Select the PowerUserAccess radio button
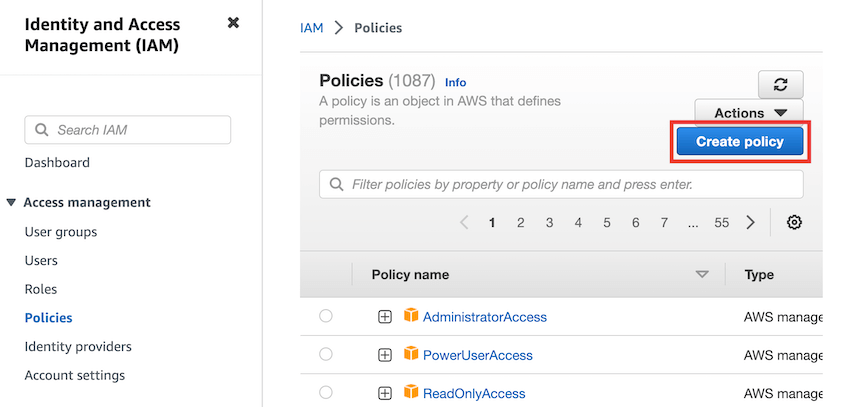The image size is (845, 407). click(x=325, y=354)
